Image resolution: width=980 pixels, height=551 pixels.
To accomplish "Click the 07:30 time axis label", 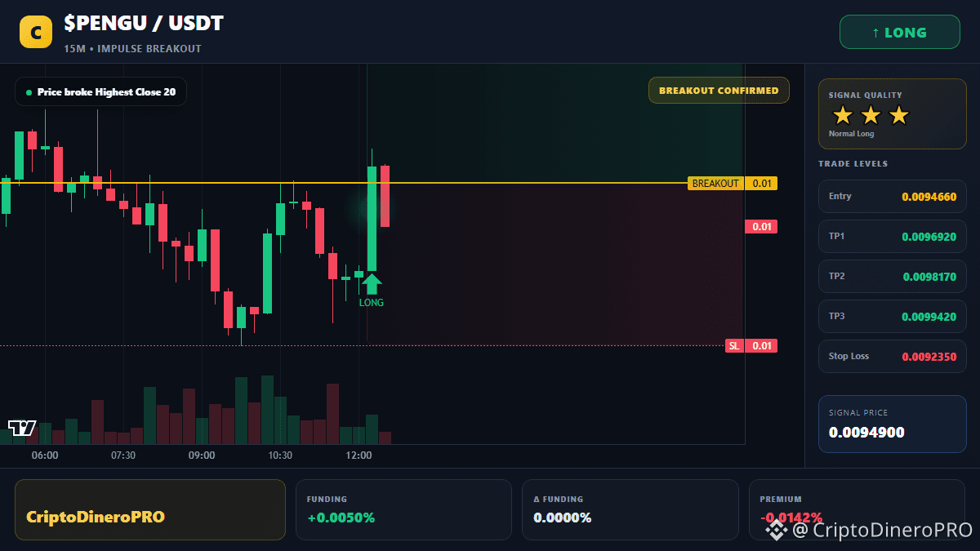I will coord(123,455).
